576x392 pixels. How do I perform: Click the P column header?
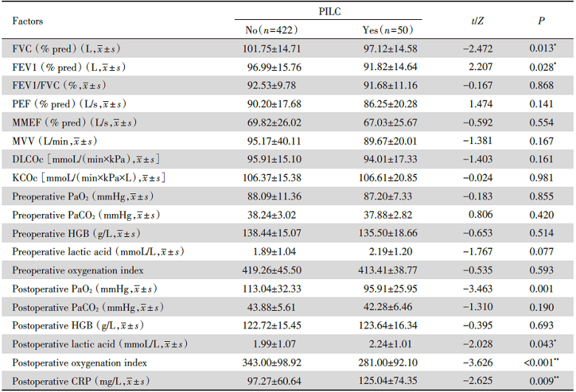(x=541, y=21)
